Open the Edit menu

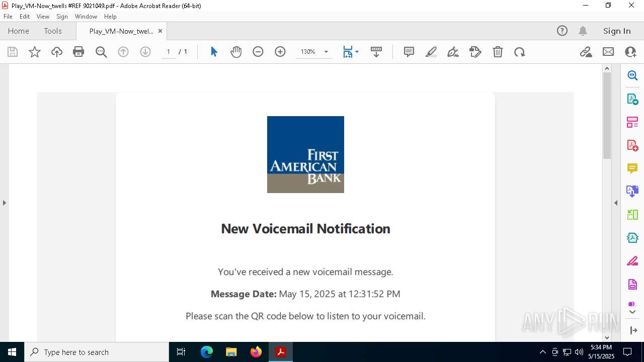click(25, 16)
